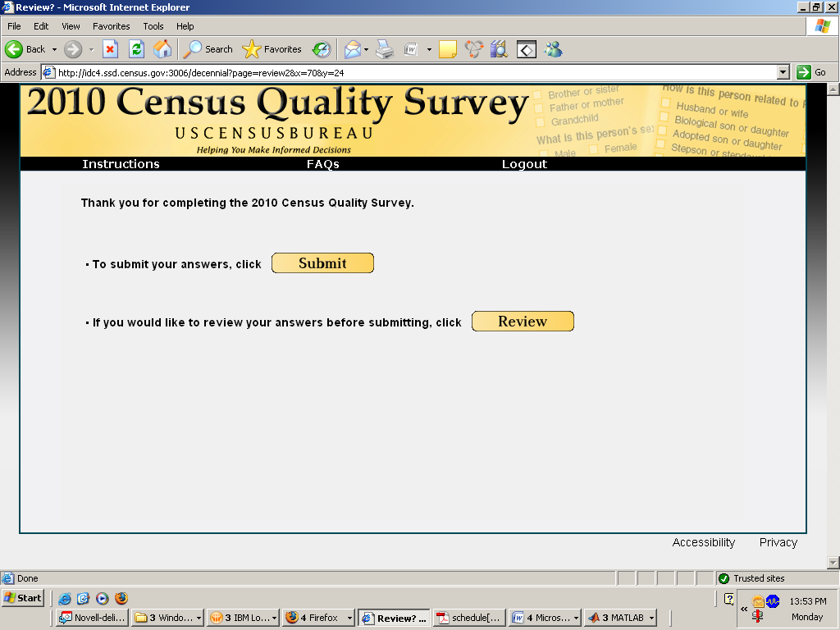Go to the Home page icon
The image size is (840, 630).
coord(162,49)
